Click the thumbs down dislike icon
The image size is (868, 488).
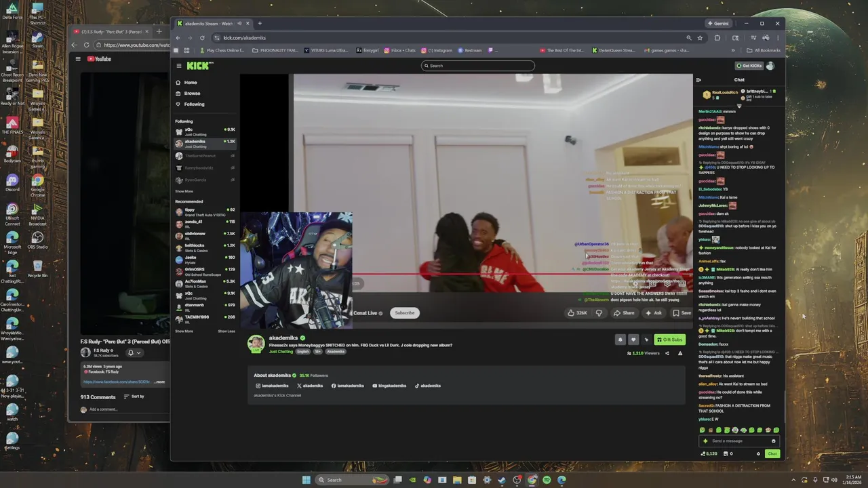click(x=599, y=313)
